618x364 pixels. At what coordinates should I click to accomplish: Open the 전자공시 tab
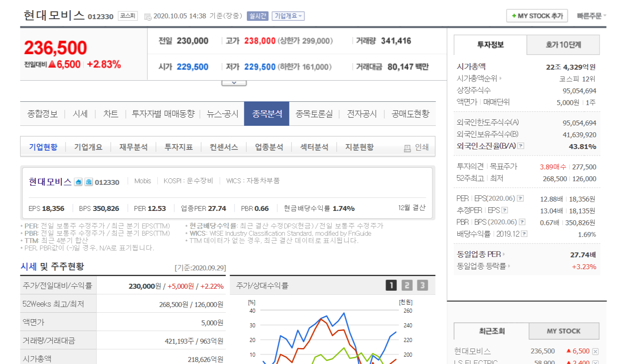(362, 114)
